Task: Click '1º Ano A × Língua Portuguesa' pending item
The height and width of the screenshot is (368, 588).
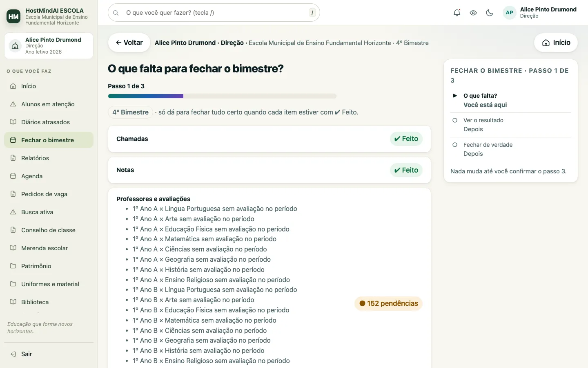Action: pyautogui.click(x=215, y=209)
